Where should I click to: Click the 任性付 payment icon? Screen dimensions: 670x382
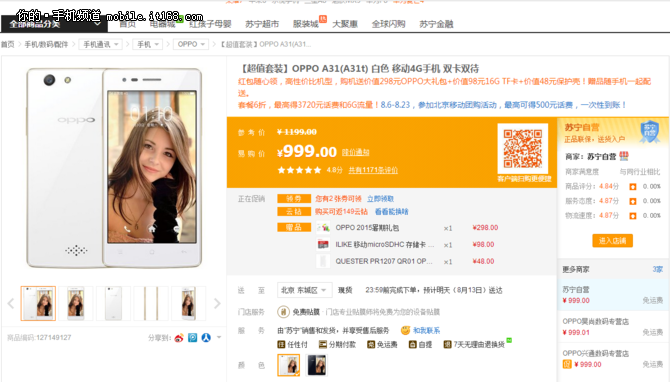point(281,344)
